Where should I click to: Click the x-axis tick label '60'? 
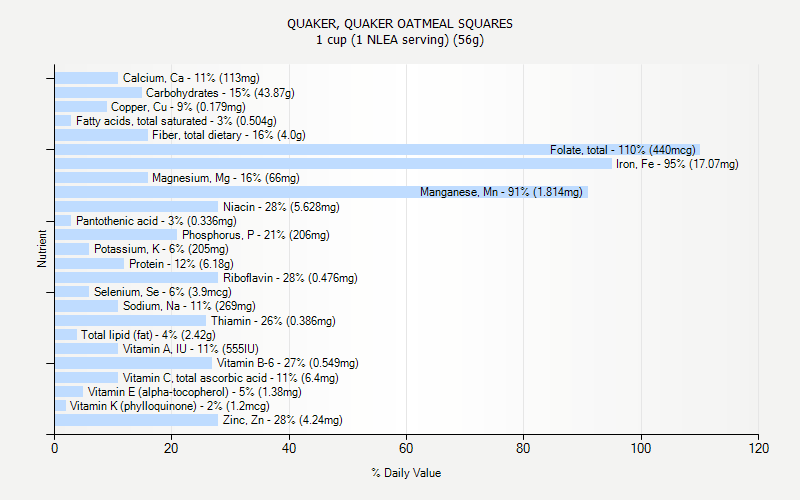pyautogui.click(x=406, y=448)
